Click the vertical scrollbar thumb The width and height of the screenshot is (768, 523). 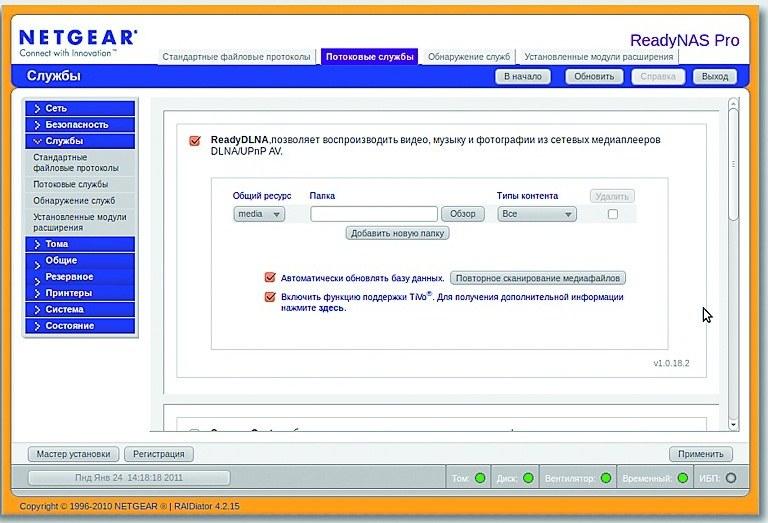733,165
